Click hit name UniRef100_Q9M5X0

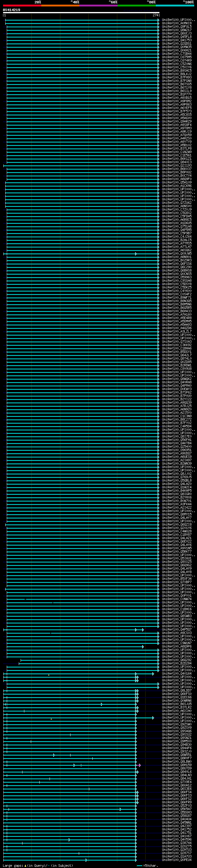point(177,741)
